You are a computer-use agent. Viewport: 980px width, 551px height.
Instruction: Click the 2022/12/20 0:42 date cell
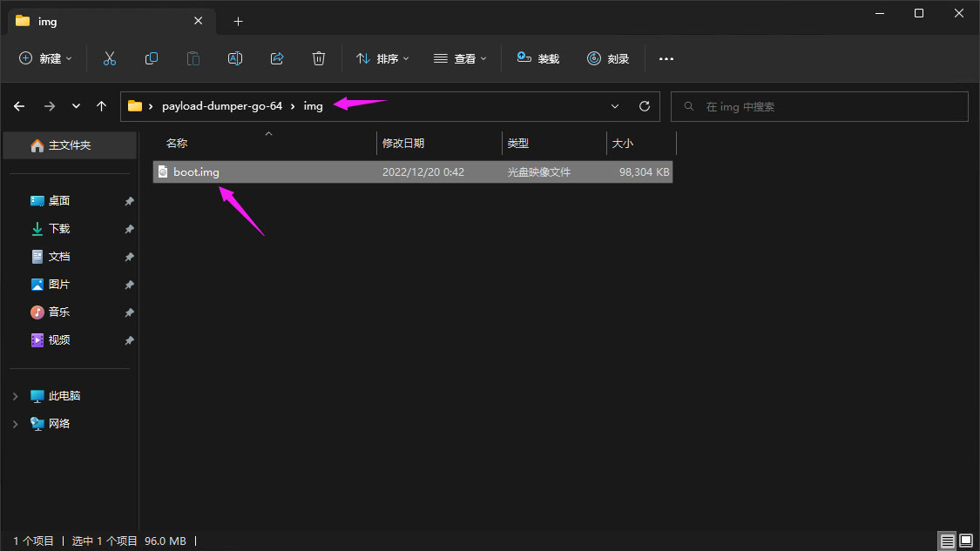[x=423, y=171]
